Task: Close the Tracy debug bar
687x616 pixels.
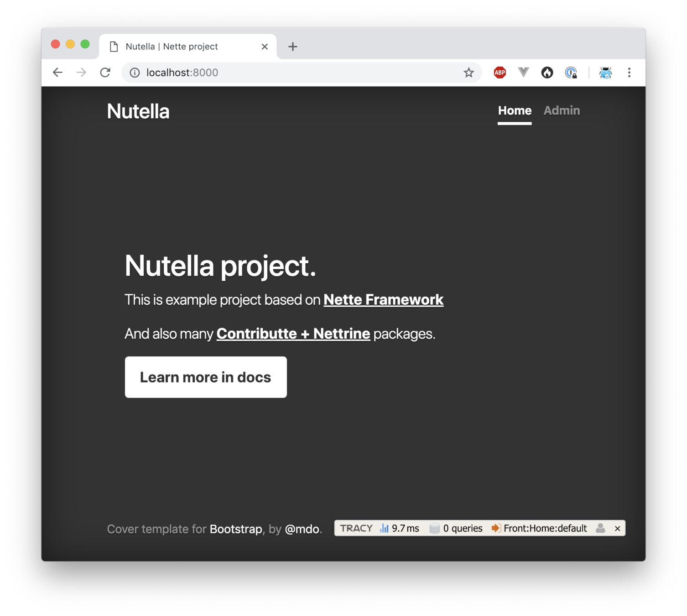Action: click(x=618, y=528)
